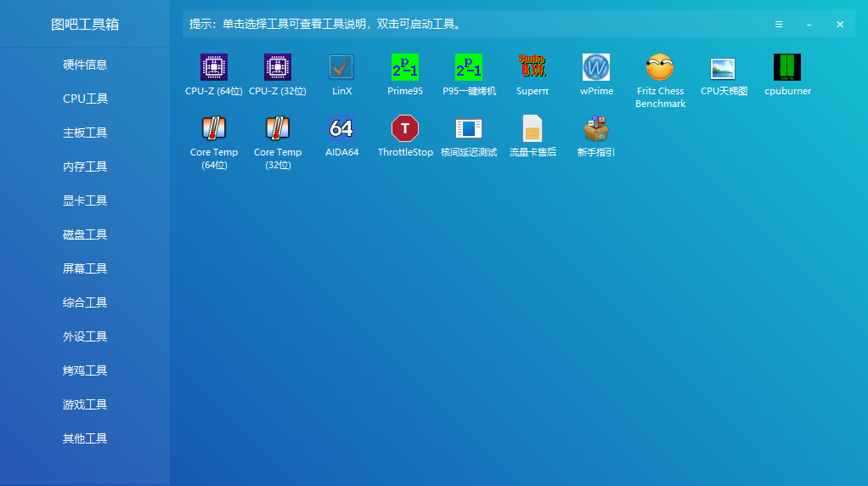Click the LinX checkmark icon
Screen dimensions: 868x486
[341, 68]
